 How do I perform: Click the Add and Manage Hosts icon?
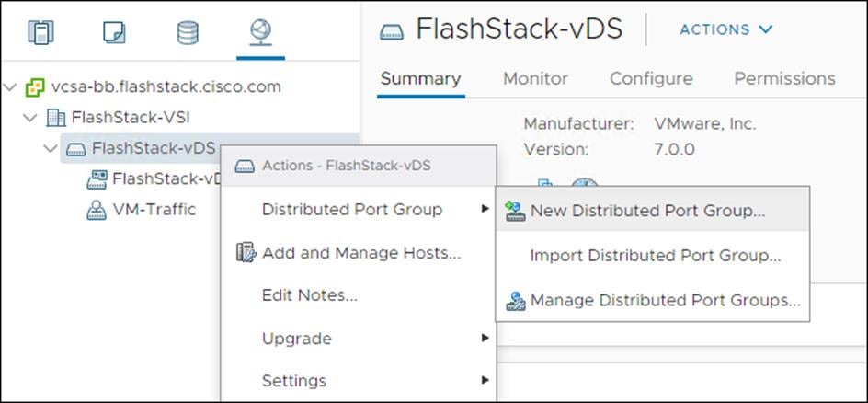coord(246,253)
